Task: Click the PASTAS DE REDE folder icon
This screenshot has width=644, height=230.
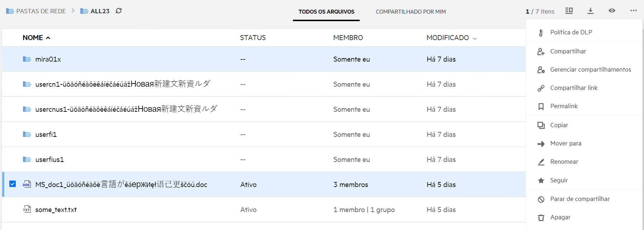Action: pyautogui.click(x=10, y=11)
